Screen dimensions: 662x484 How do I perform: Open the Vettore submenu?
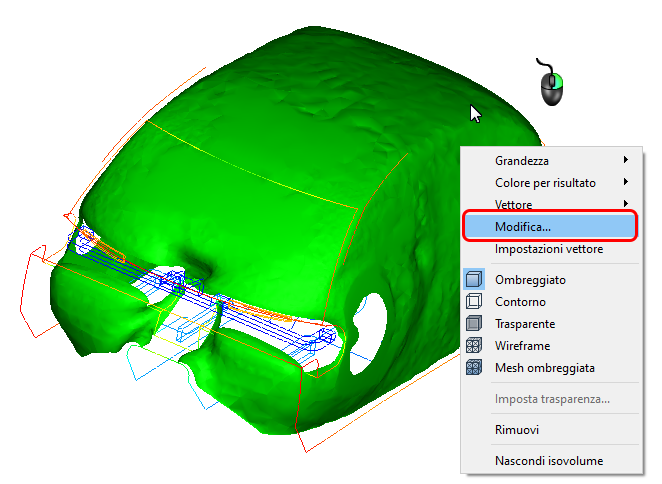551,204
